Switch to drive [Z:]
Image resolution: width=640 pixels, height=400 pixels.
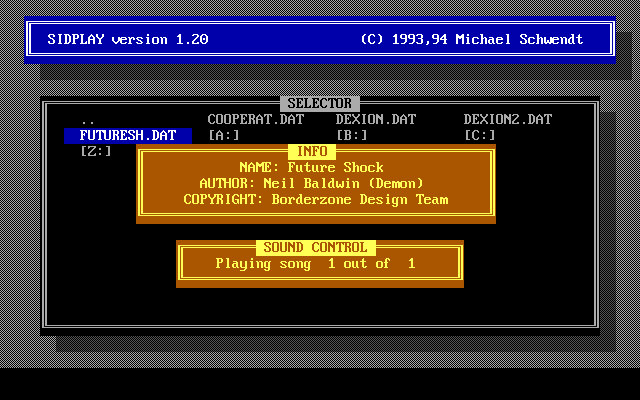click(96, 151)
